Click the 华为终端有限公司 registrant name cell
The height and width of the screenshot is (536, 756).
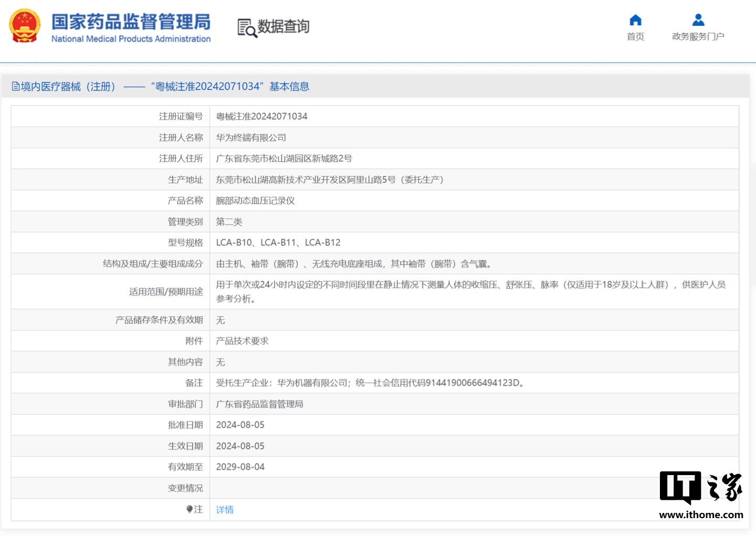coord(474,138)
